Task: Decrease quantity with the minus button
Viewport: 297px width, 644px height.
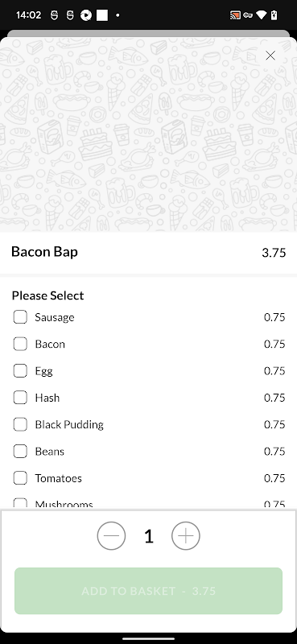Action: coord(111,536)
